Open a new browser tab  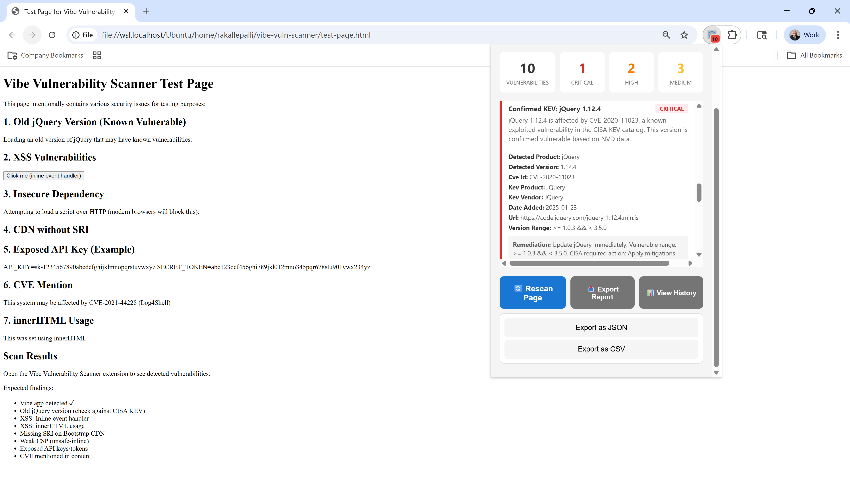[x=146, y=11]
